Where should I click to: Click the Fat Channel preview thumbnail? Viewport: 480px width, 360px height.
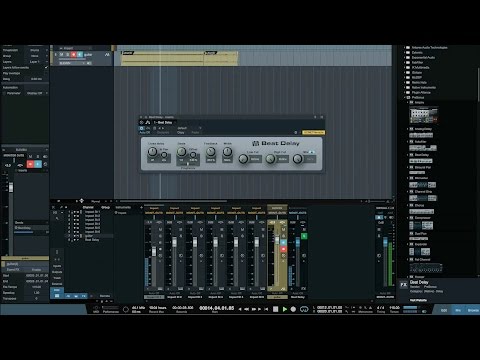[426, 268]
